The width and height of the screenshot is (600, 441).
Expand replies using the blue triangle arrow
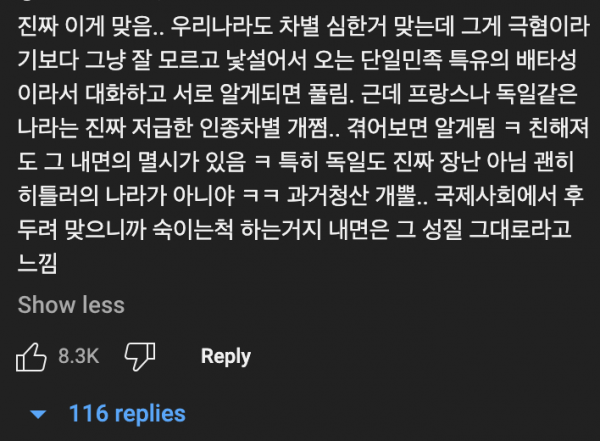click(x=38, y=414)
